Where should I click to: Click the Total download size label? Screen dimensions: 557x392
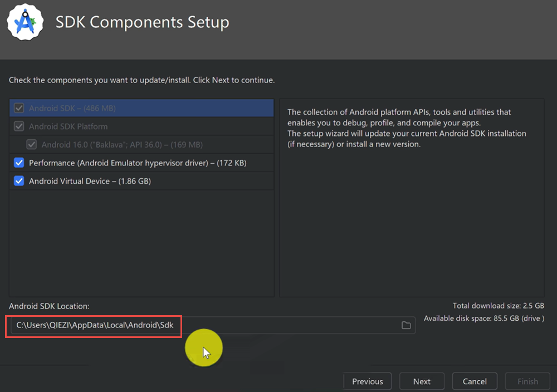pos(498,306)
